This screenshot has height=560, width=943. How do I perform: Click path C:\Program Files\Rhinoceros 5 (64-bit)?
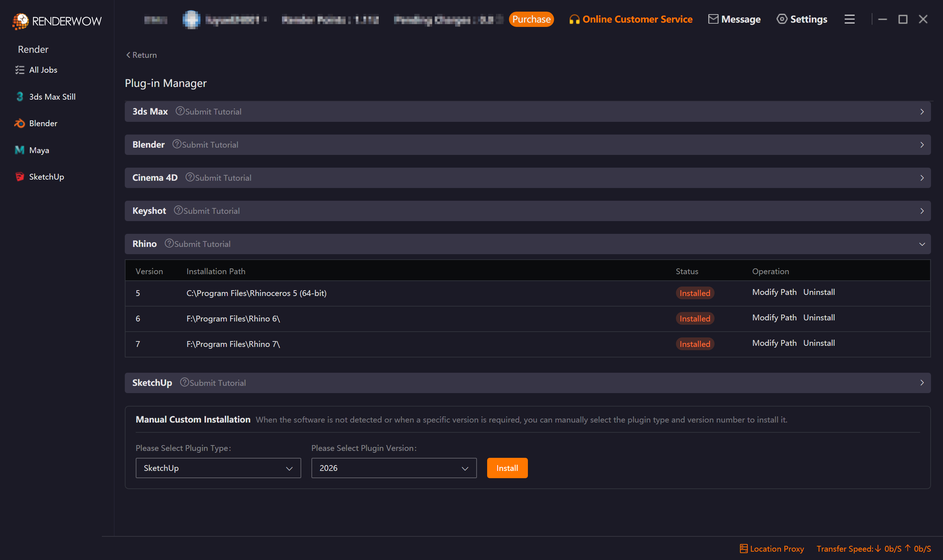[x=256, y=293]
